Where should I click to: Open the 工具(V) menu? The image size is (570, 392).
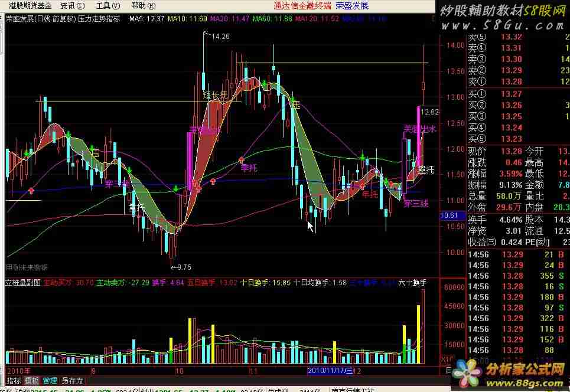click(x=108, y=6)
